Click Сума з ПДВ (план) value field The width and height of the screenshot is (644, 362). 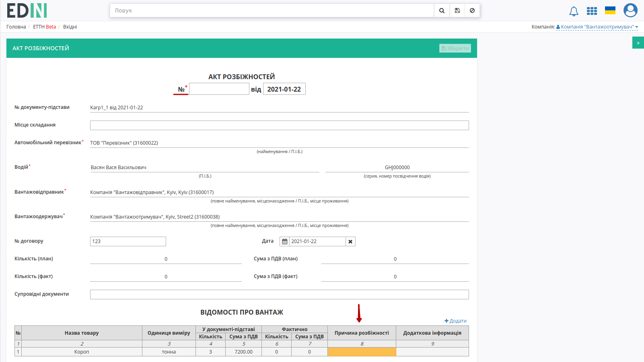tap(395, 259)
